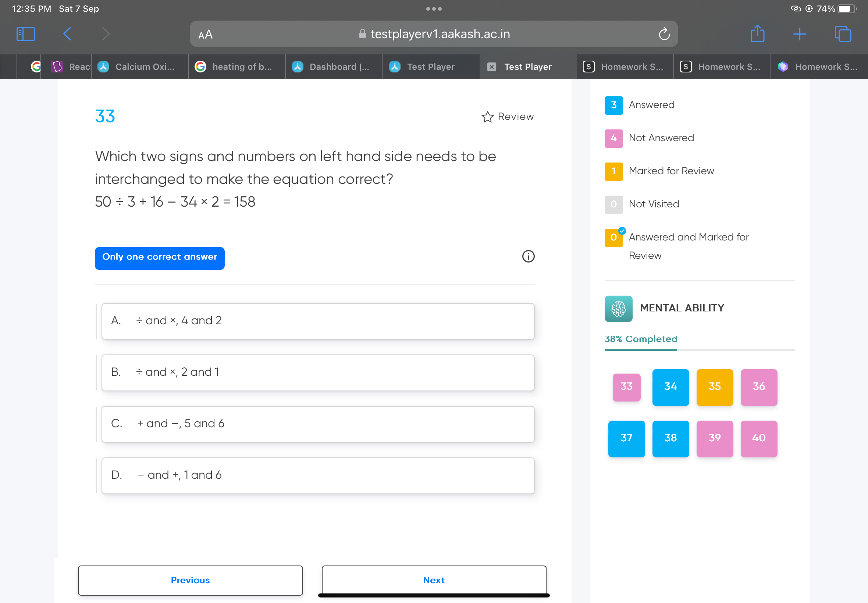The width and height of the screenshot is (868, 603).
Task: Go back using the browser back arrow
Action: (x=67, y=34)
